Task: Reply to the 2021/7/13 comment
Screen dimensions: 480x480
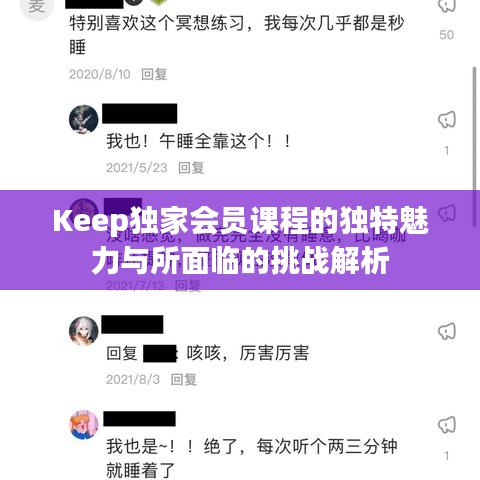Action: 188,286
